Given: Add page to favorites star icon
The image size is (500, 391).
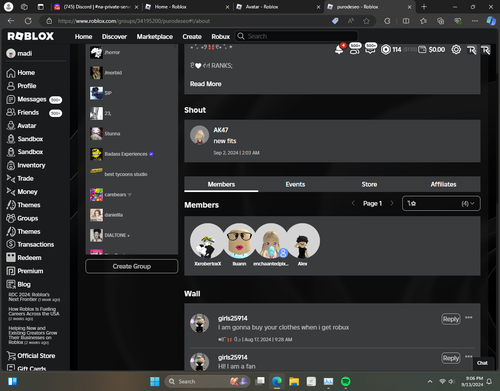Looking at the screenshot, I should point(366,21).
